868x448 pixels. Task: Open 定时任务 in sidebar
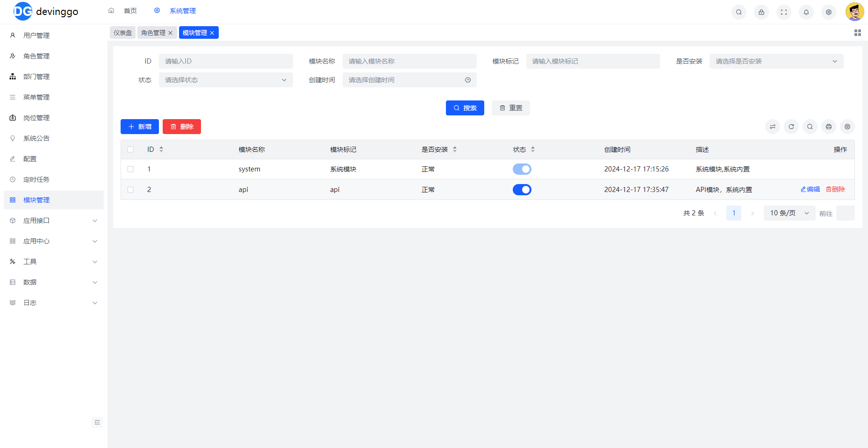(x=54, y=179)
